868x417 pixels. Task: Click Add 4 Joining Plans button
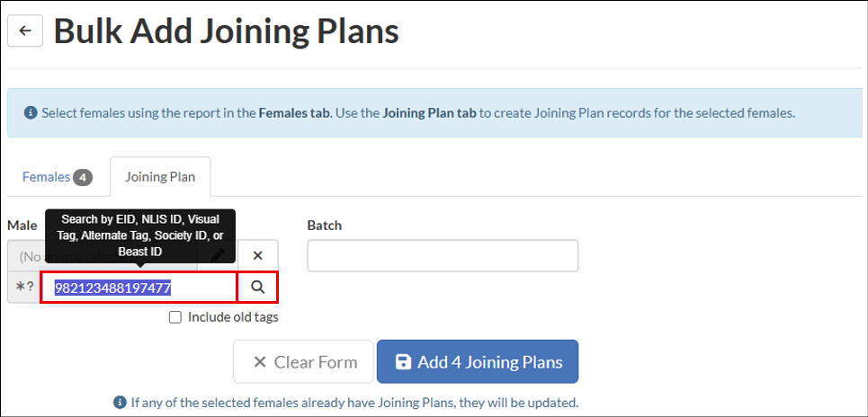(478, 362)
